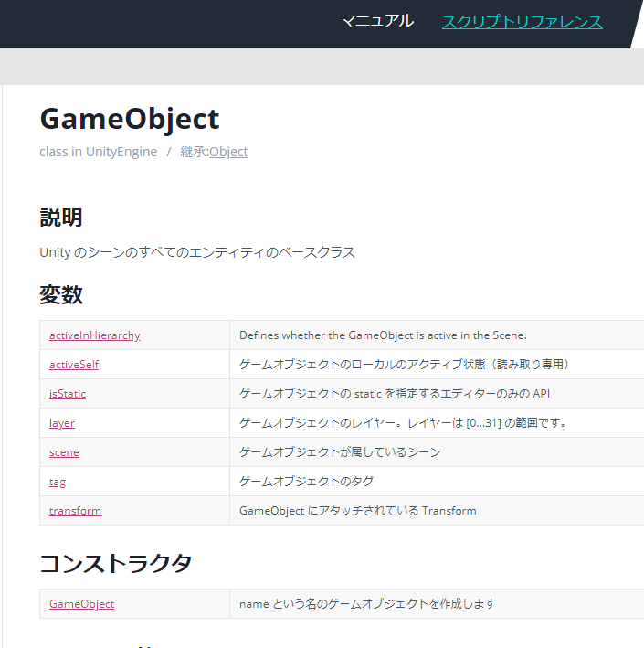Click the 説明 section heading

pyautogui.click(x=61, y=218)
